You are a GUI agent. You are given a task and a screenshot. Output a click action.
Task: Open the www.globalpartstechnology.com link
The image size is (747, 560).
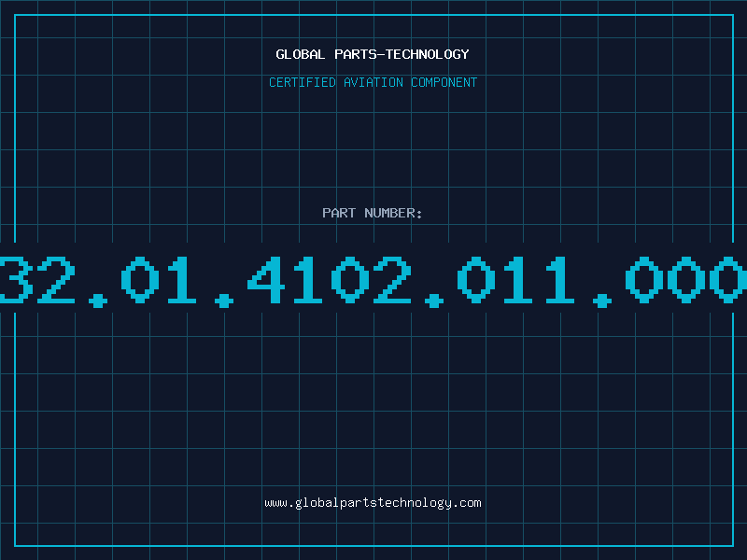point(373,503)
